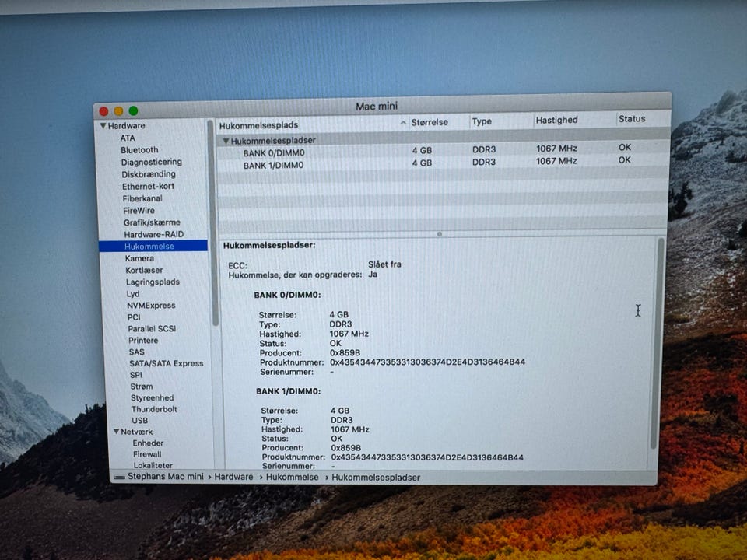Select the highlighted Hukommelse sidebar item
The width and height of the screenshot is (747, 560).
[x=153, y=247]
